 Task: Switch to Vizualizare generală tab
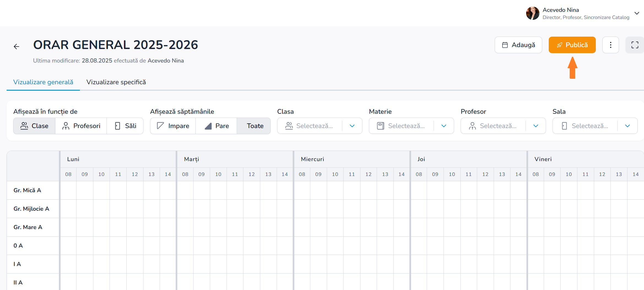43,82
